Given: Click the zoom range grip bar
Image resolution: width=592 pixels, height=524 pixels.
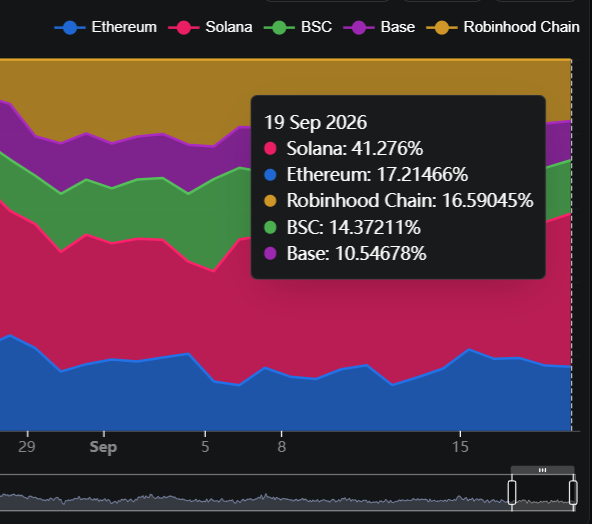Looking at the screenshot, I should tap(543, 470).
